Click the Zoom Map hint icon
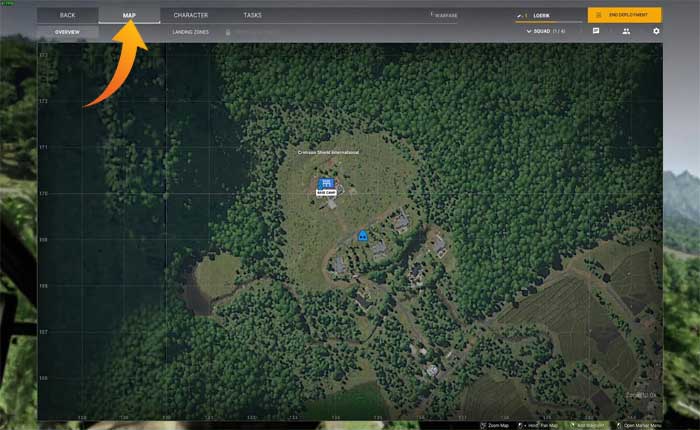 (482, 424)
